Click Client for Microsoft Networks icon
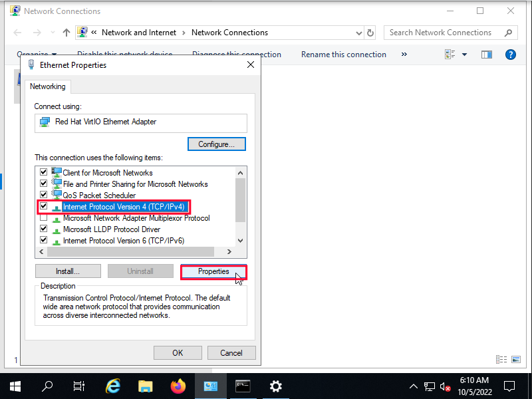Viewport: 532px width, 399px height. pyautogui.click(x=57, y=172)
